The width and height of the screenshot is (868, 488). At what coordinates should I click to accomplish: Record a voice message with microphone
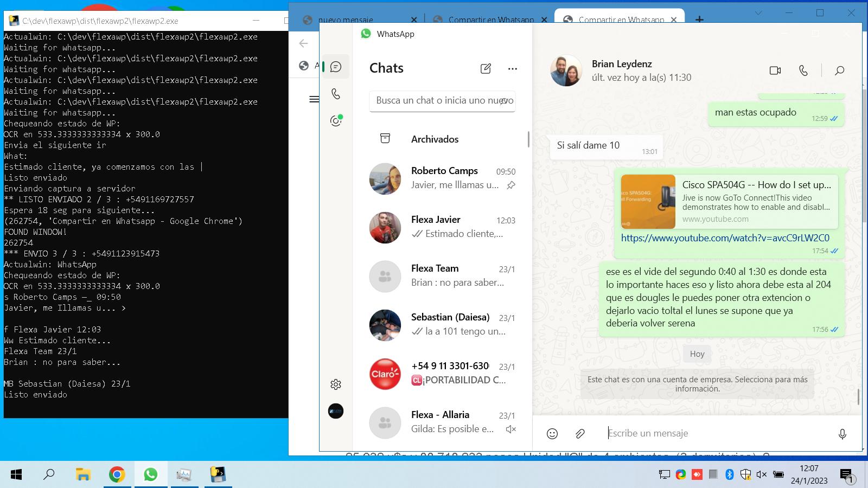coord(842,433)
